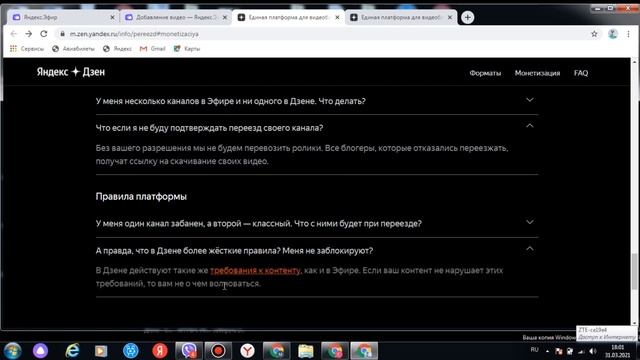Jump to the FAQ section

(581, 73)
